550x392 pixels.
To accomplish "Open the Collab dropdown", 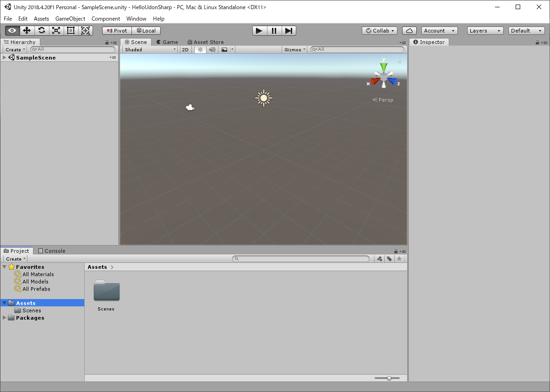I will point(380,31).
